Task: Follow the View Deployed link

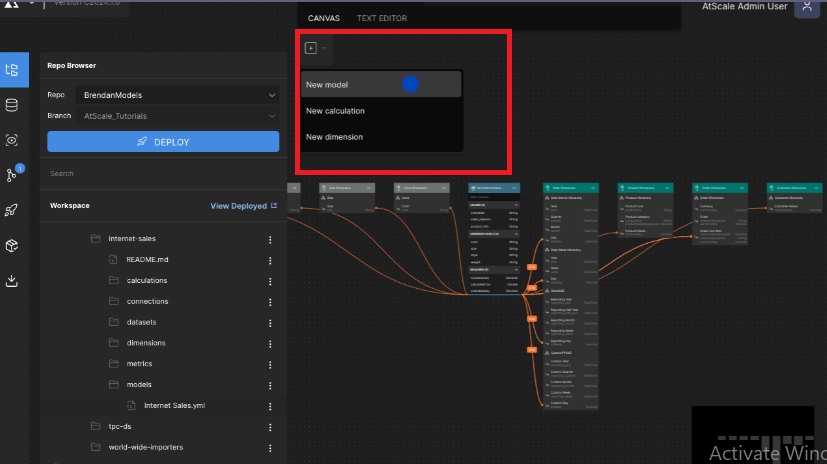Action: point(238,206)
